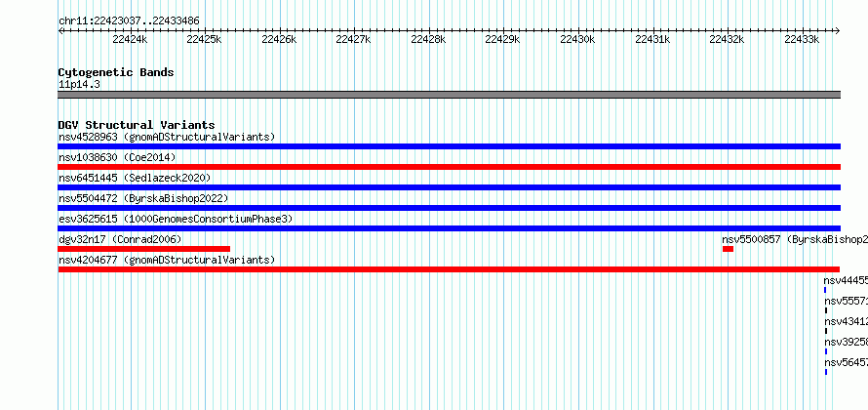Select the short red bar for dgv32n17

[144, 249]
